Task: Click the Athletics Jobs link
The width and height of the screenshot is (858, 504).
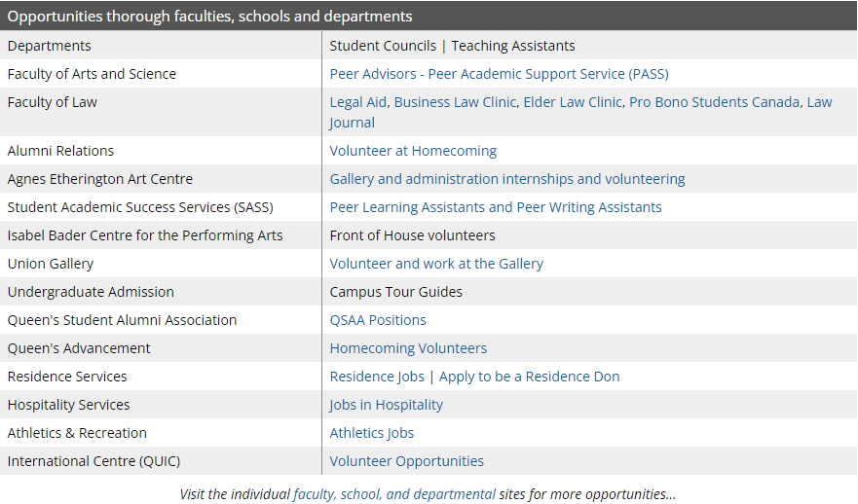Action: [x=371, y=433]
